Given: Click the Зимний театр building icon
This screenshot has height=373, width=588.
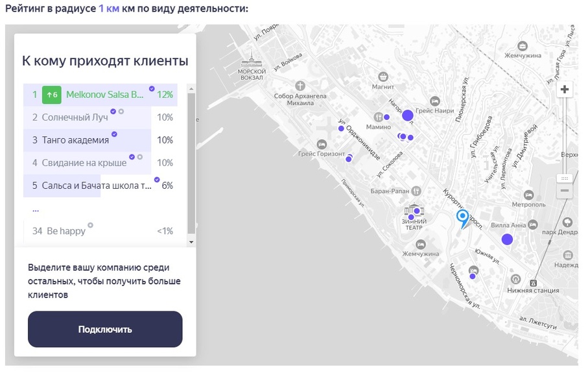Looking at the screenshot, I should point(414,210).
